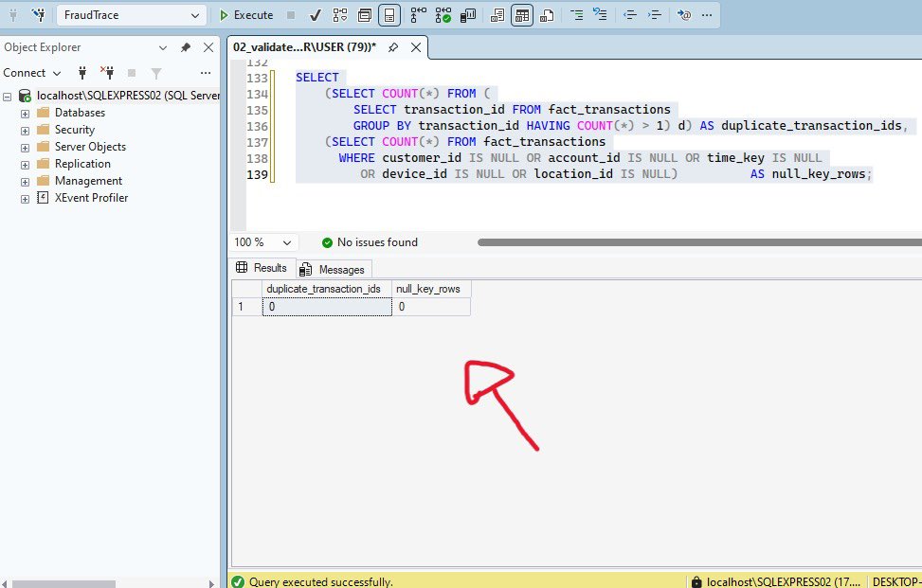Toggle Include Live Query Statistics
The image size is (922, 588).
[x=443, y=15]
